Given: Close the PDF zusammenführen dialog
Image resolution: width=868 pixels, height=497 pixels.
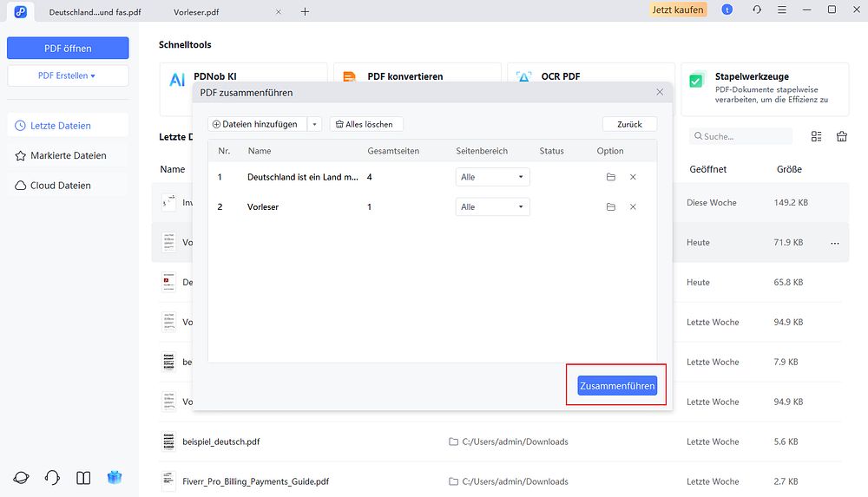Looking at the screenshot, I should coord(660,93).
